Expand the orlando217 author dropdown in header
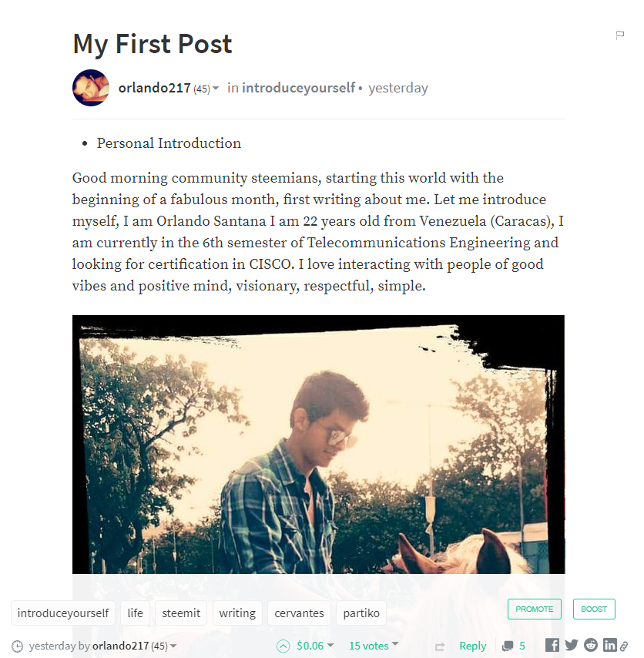This screenshot has width=644, height=658. (216, 88)
